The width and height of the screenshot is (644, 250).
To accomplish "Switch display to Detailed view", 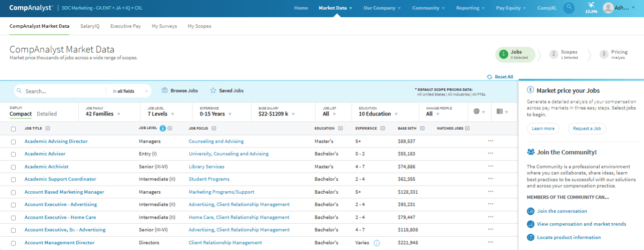I will pos(47,114).
